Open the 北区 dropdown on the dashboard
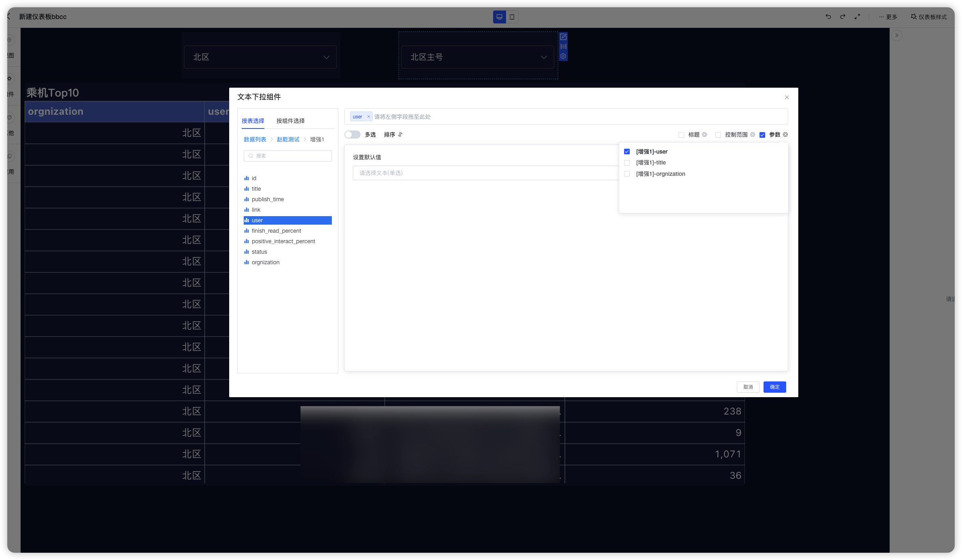Screen dimensions: 962x560 click(x=260, y=57)
